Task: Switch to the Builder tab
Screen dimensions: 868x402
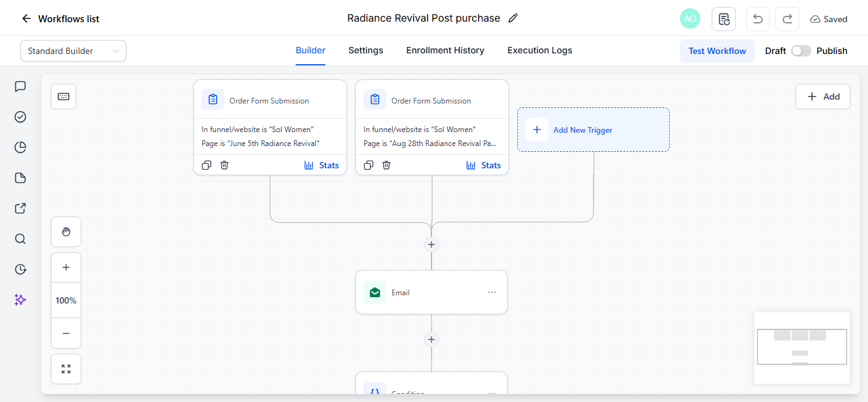Action: 310,50
